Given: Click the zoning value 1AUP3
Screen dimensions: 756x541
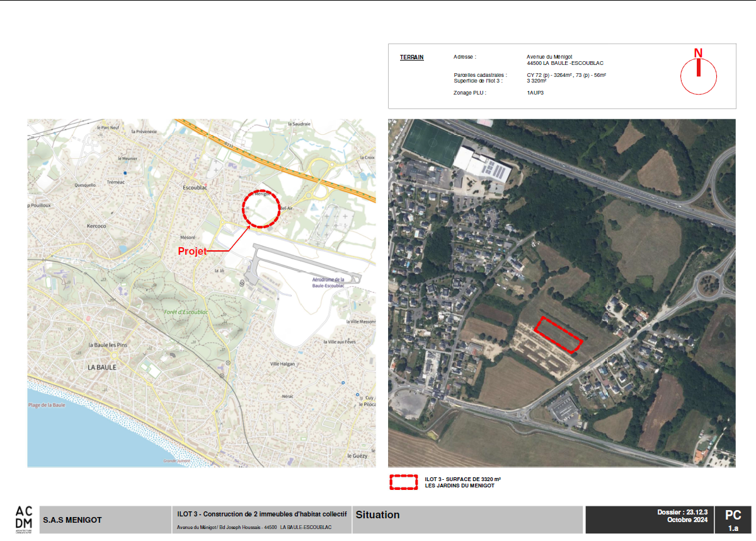Looking at the screenshot, I should click(x=535, y=93).
